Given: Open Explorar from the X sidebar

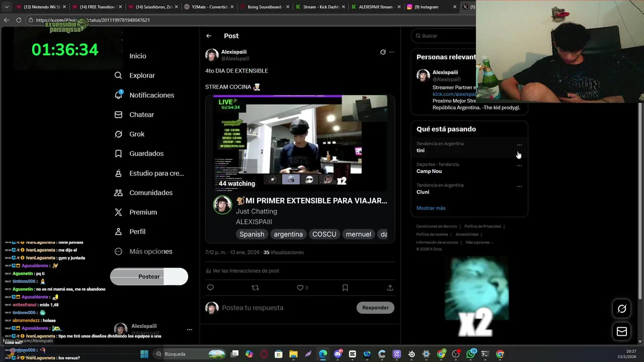Looking at the screenshot, I should (135, 75).
